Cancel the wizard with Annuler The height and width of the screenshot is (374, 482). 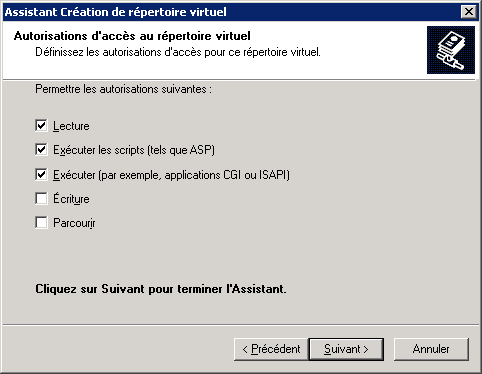coord(431,349)
